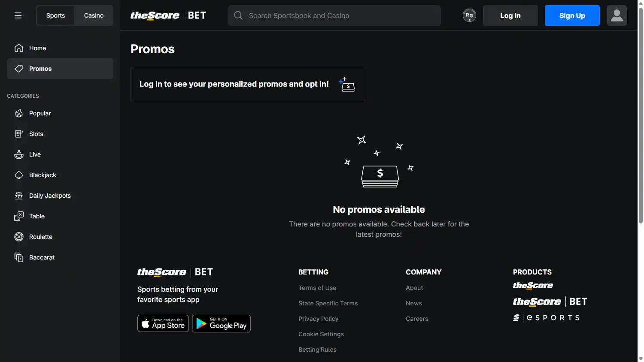
Task: Open the hamburger menu icon
Action: [18, 15]
